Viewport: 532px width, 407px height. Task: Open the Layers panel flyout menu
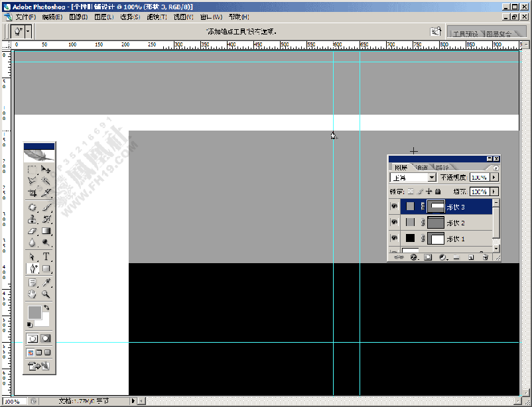point(496,168)
